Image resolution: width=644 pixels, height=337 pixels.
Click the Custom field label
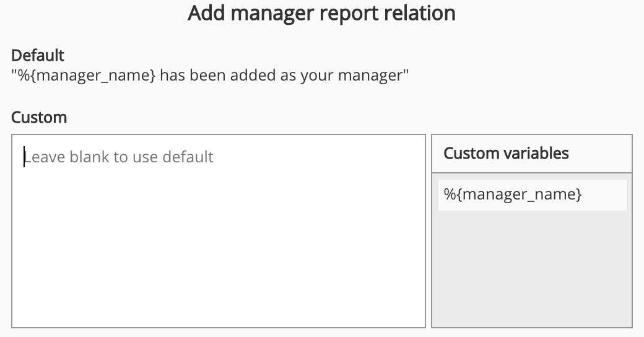(x=39, y=117)
